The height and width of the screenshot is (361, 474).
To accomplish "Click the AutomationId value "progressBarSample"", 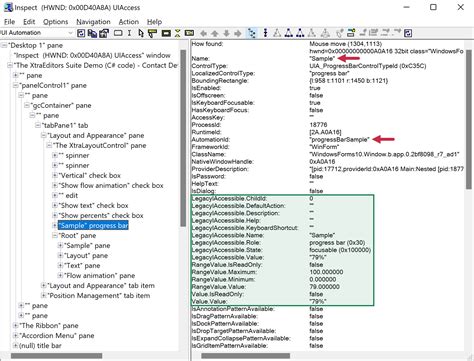I will (x=339, y=140).
